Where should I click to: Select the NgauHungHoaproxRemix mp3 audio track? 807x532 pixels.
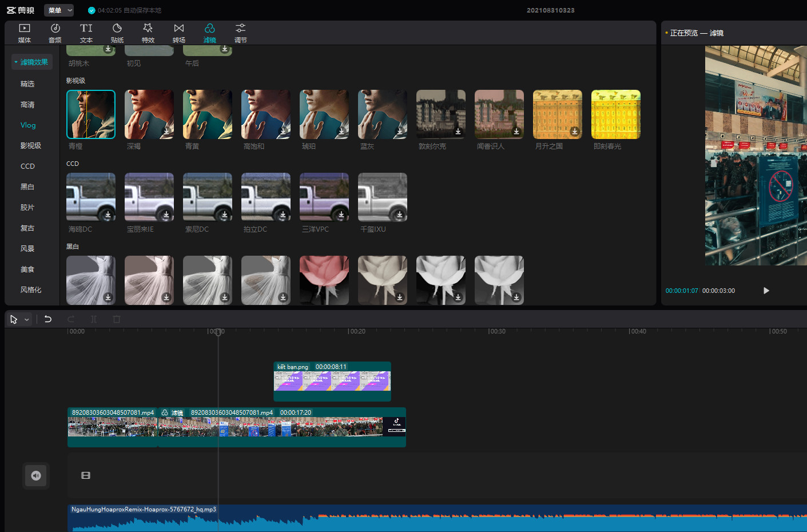click(437, 518)
